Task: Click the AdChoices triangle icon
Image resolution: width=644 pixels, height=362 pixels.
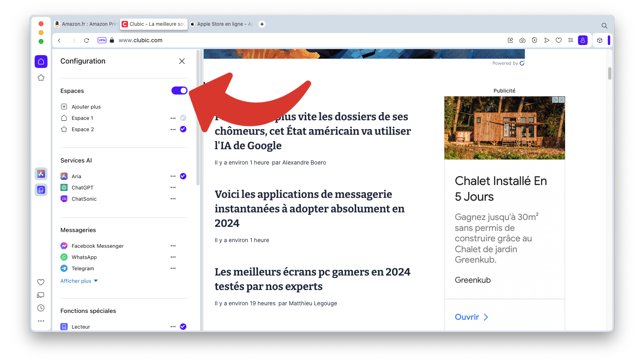Action: coord(555,99)
